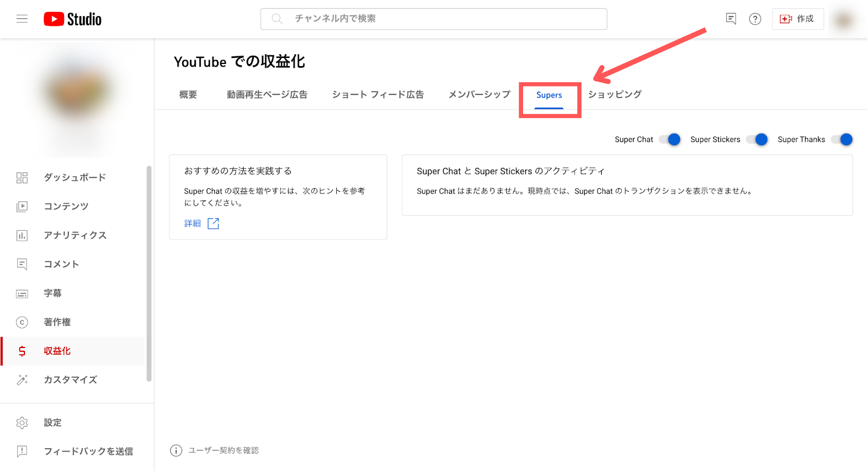Click the カスタマイズ magic wand icon
The height and width of the screenshot is (471, 868).
point(22,380)
